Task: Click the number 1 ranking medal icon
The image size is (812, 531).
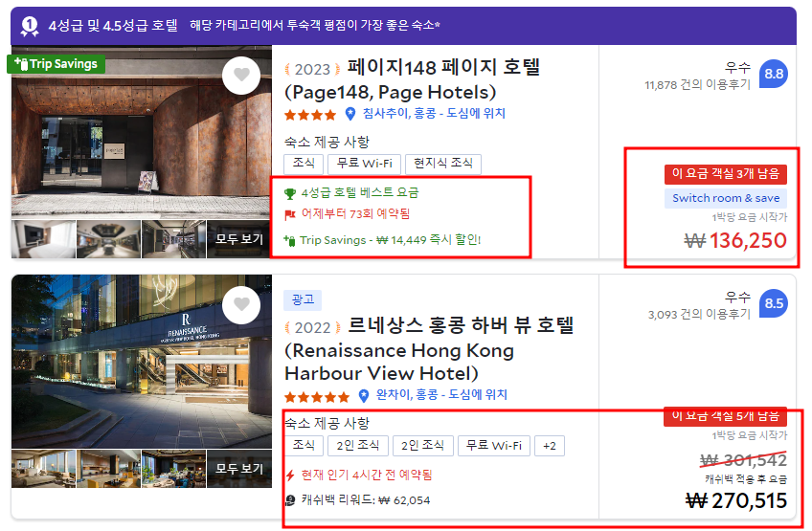Action: (30, 26)
